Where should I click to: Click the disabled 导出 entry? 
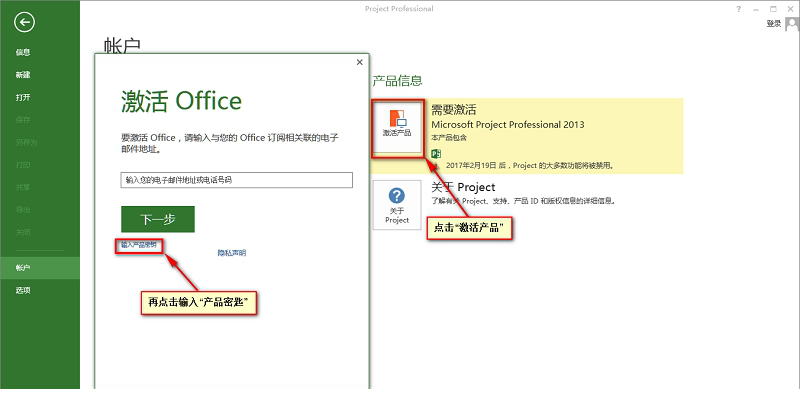pos(22,210)
